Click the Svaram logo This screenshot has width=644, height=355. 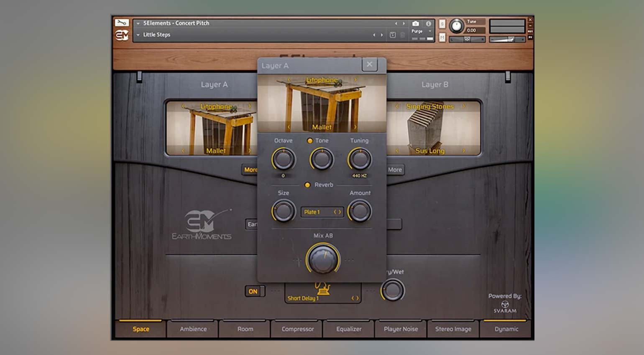(x=505, y=307)
